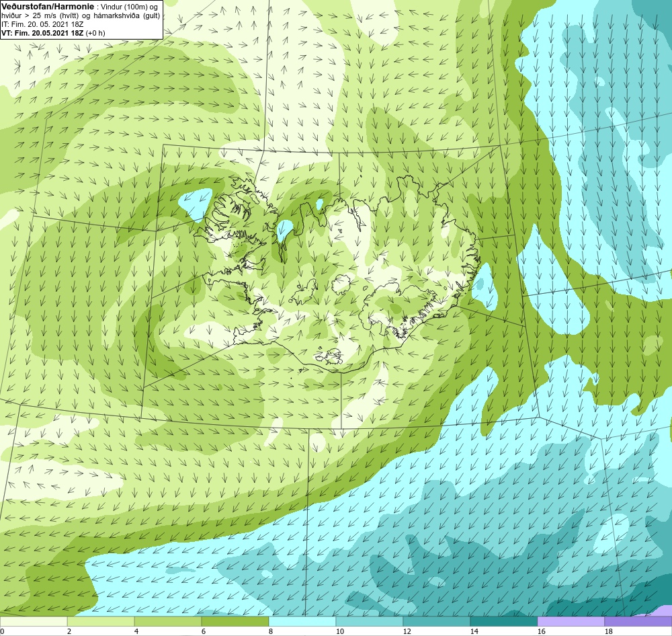672x636 pixels.
Task: Click the light green 2–4 m/s legend swatch
Action: pos(101,622)
